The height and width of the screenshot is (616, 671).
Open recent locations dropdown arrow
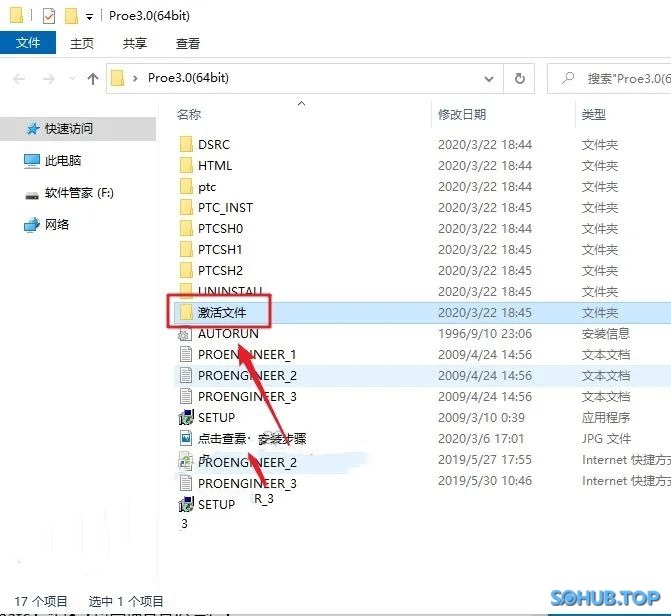pos(72,79)
